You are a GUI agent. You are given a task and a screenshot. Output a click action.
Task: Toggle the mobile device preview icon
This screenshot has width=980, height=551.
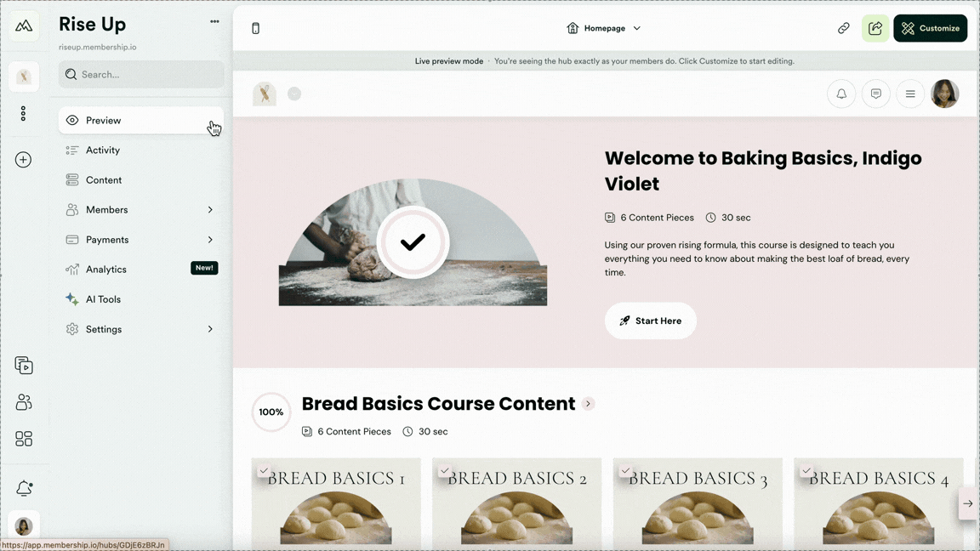tap(255, 28)
